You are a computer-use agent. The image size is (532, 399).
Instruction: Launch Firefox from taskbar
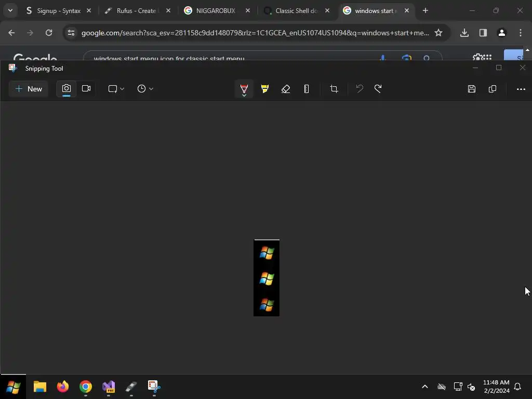point(63,387)
